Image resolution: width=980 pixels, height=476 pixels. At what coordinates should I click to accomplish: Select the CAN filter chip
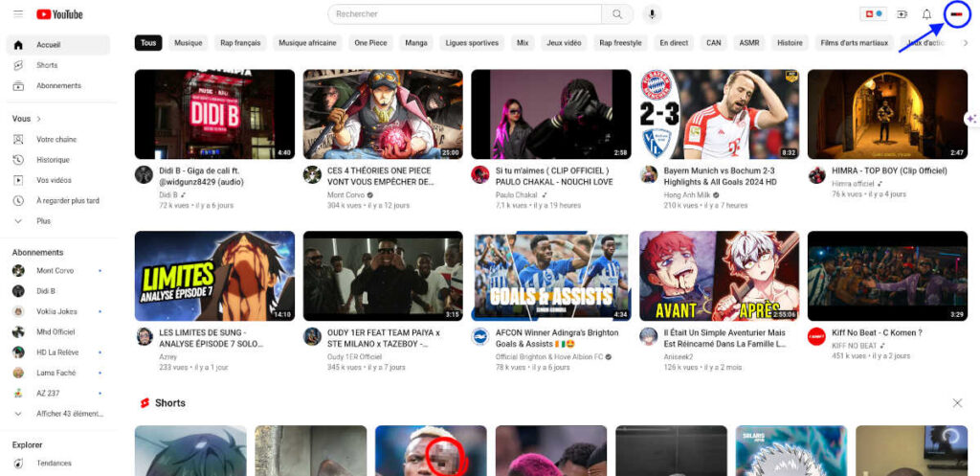tap(714, 43)
